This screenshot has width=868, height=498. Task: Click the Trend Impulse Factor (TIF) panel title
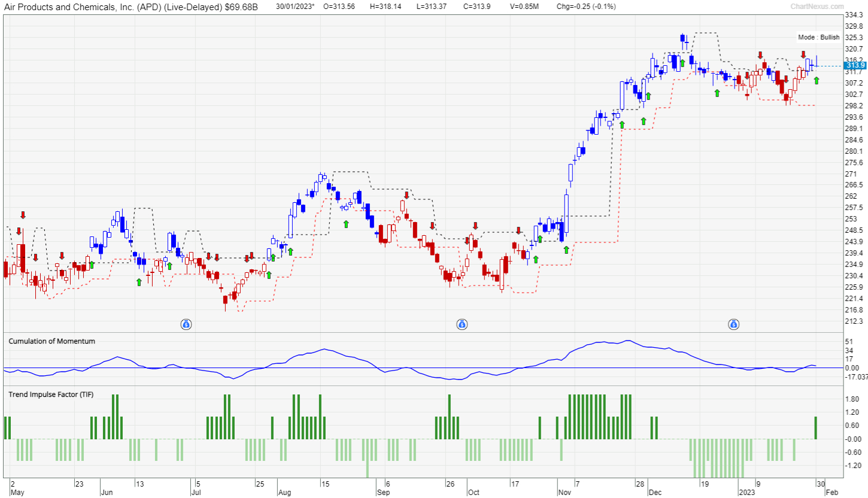(51, 394)
